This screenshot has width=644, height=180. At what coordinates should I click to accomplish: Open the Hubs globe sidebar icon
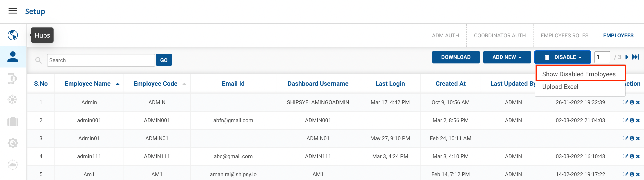coord(13,35)
